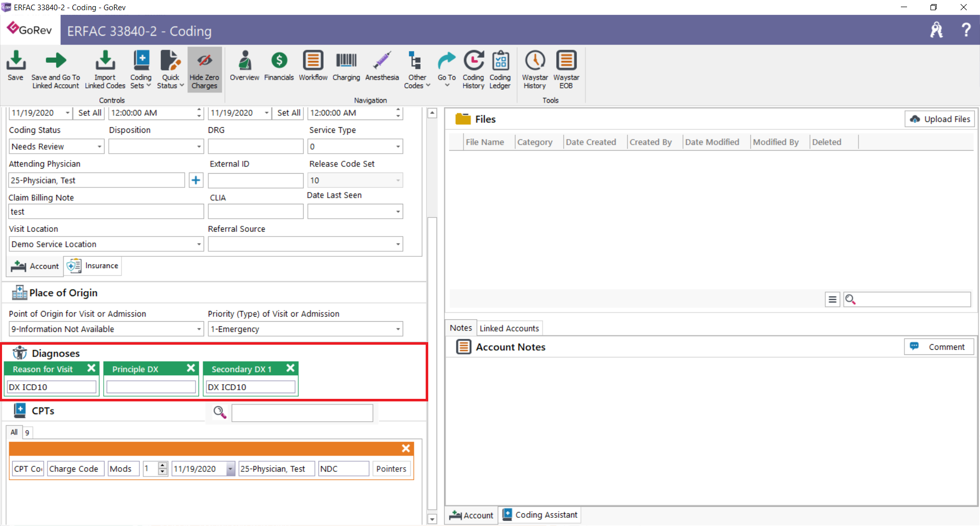
Task: Switch to the Notes tab
Action: (461, 328)
